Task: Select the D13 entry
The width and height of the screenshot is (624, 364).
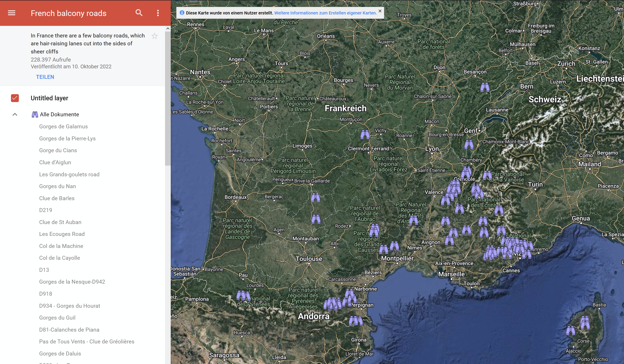Action: pos(44,270)
